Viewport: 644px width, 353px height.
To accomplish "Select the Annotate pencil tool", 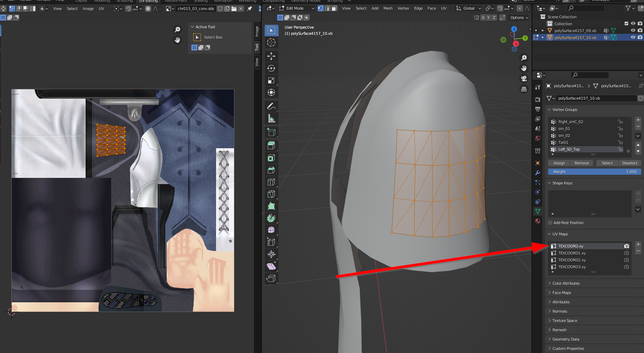I will (271, 106).
